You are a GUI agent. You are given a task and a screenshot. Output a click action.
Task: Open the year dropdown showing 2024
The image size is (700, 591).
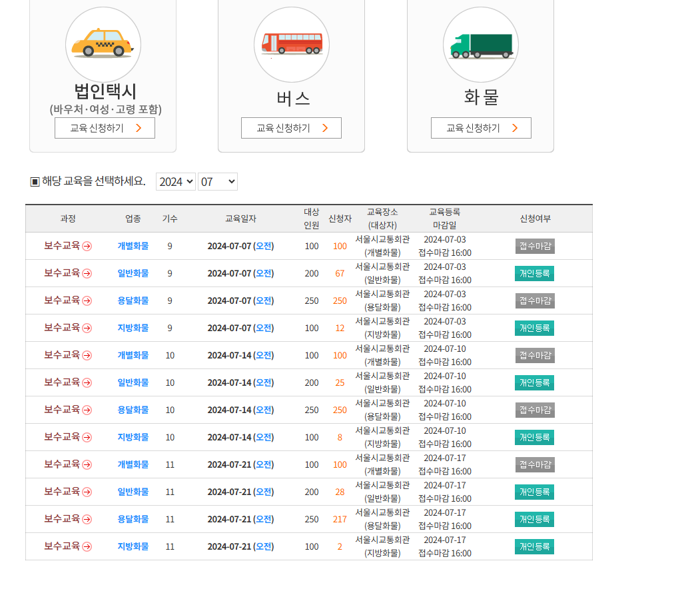click(175, 181)
